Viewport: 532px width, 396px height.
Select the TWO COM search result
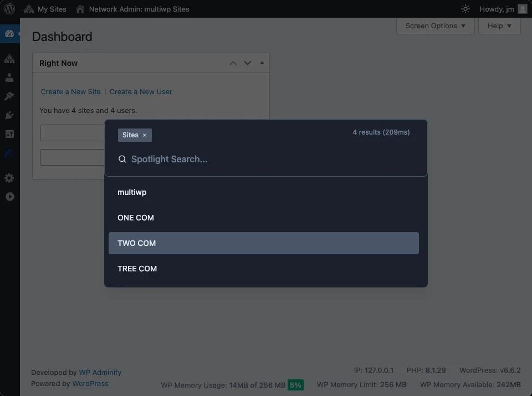[264, 243]
